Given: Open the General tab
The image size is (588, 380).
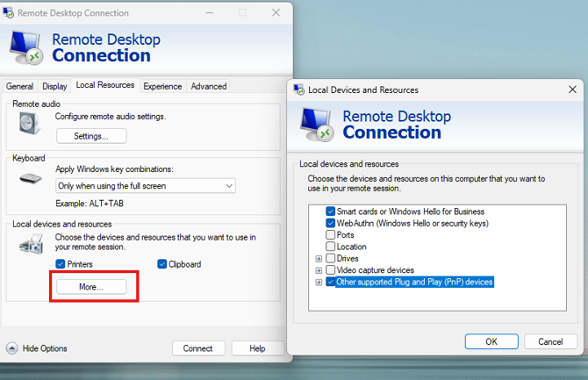Looking at the screenshot, I should pyautogui.click(x=19, y=86).
